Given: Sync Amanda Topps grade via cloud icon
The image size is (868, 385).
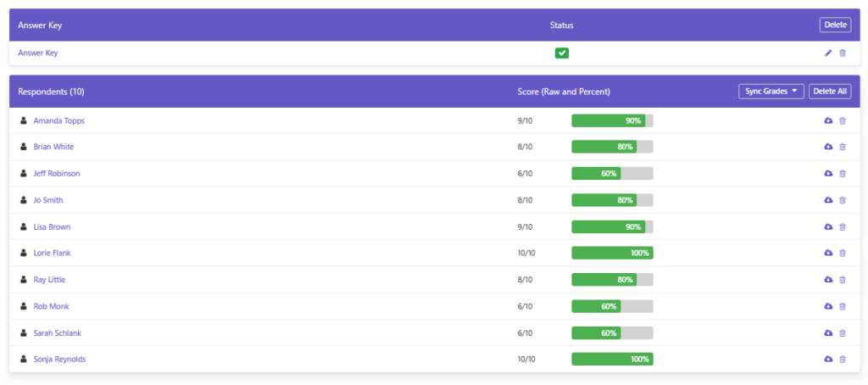Looking at the screenshot, I should 828,120.
